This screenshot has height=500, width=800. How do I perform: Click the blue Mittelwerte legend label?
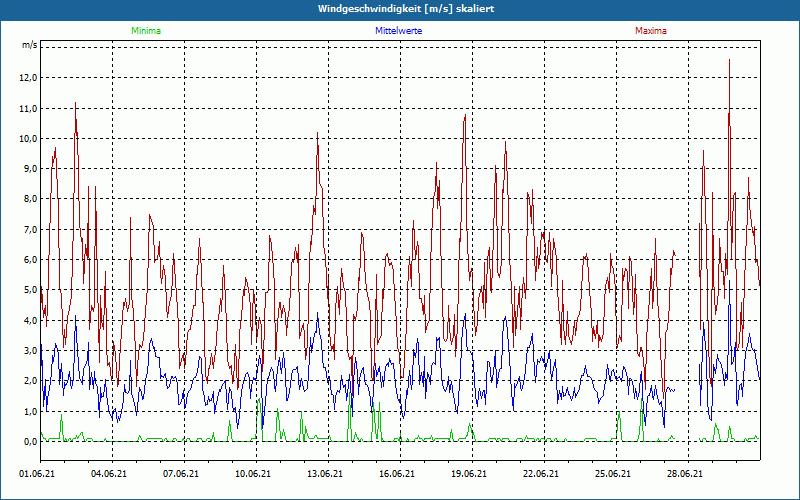[398, 31]
